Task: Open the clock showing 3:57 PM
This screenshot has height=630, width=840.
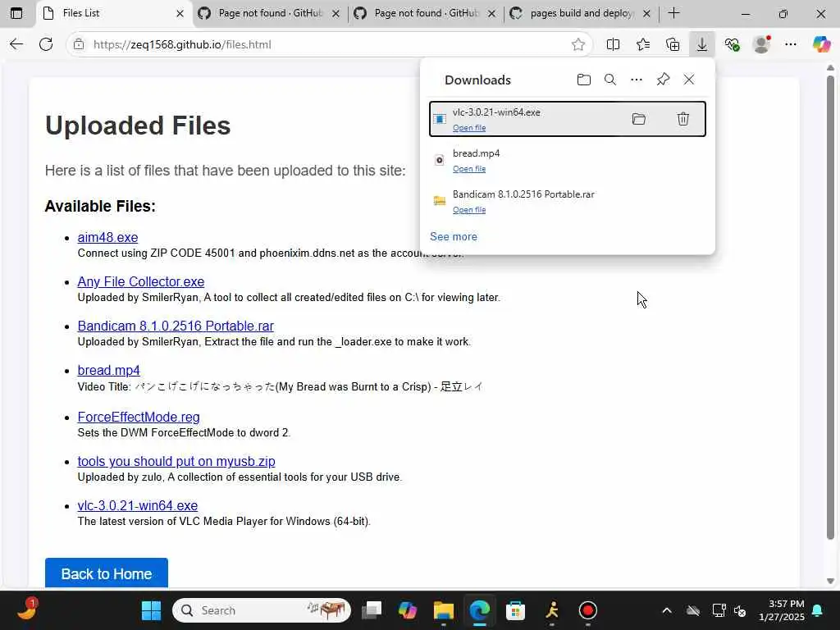Action: (x=782, y=610)
